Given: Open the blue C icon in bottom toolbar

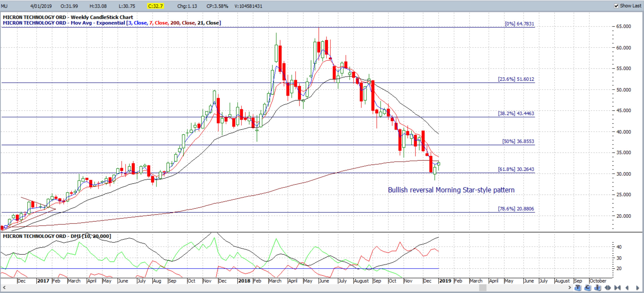Looking at the screenshot, I should (588, 288).
